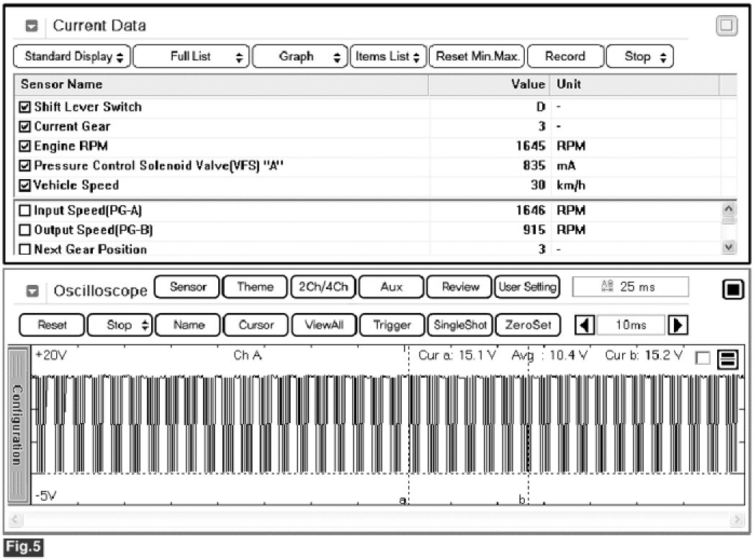Enable the Input Speed(PG-A) checkbox
Screen dimensions: 756x559
[x=25, y=211]
